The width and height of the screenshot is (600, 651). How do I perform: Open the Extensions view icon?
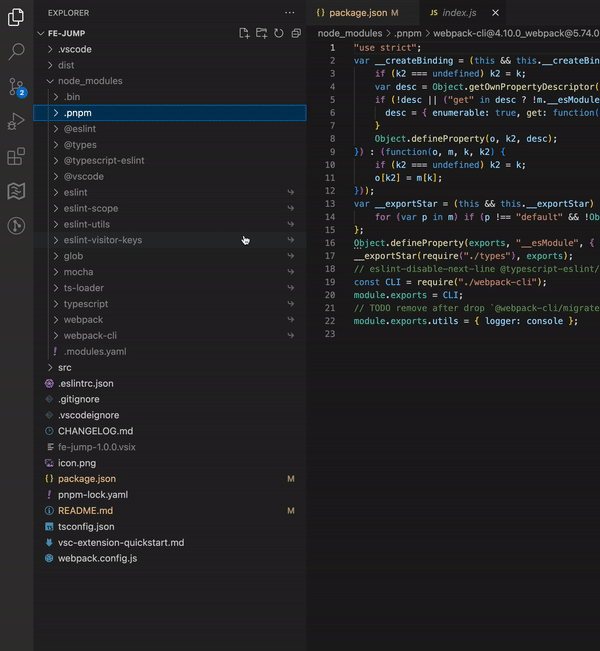[x=16, y=157]
